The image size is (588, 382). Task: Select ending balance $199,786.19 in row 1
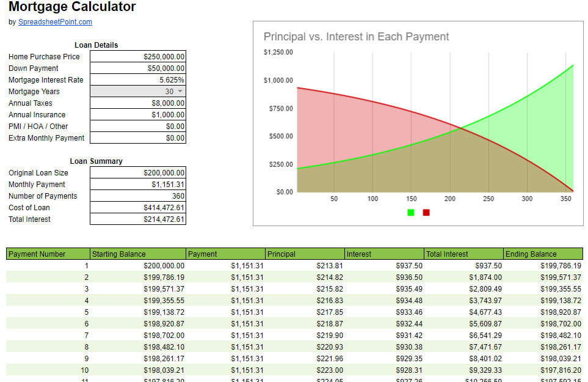[543, 266]
